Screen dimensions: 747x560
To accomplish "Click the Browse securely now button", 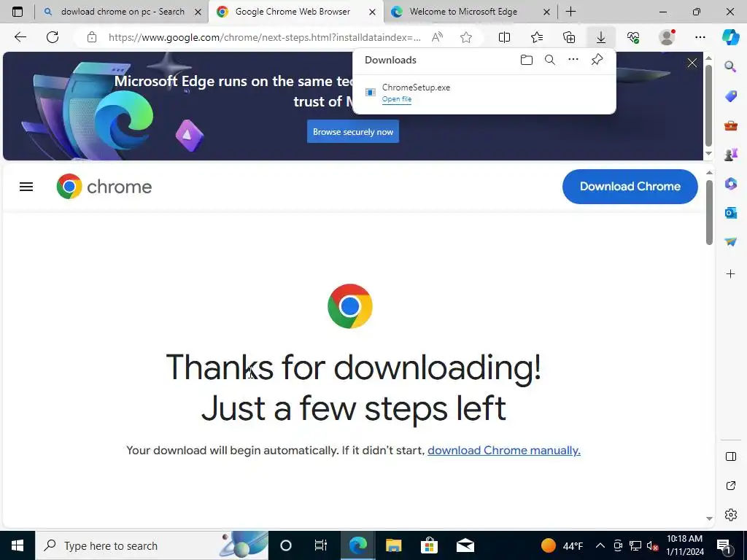I will [353, 132].
